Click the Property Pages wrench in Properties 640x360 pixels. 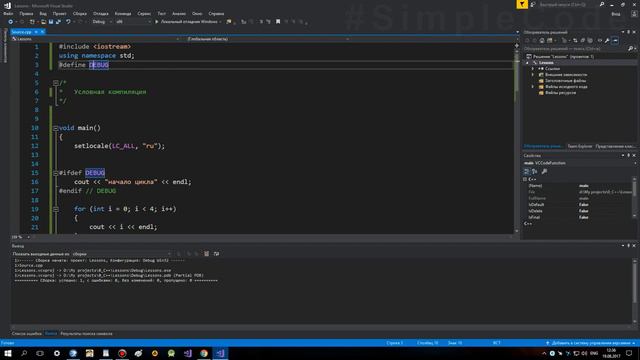point(544,171)
